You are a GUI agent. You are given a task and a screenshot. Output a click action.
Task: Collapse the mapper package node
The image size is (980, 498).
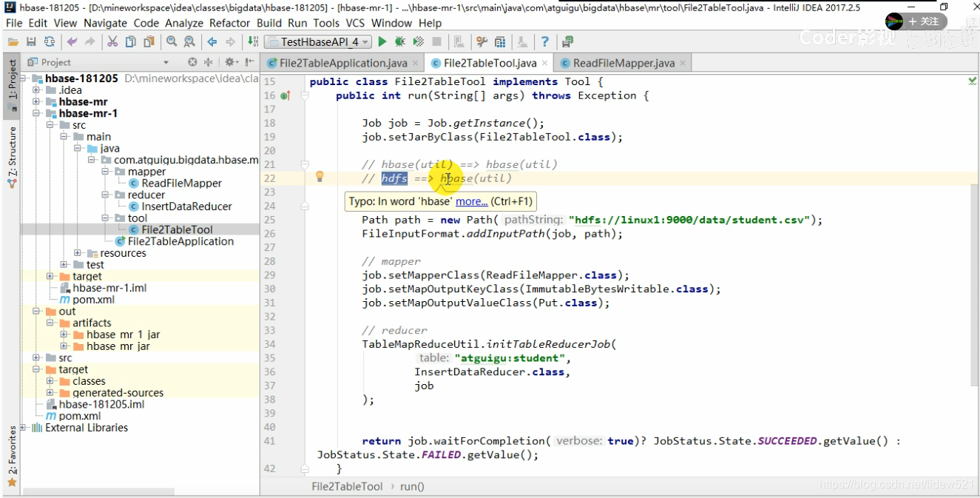click(107, 172)
